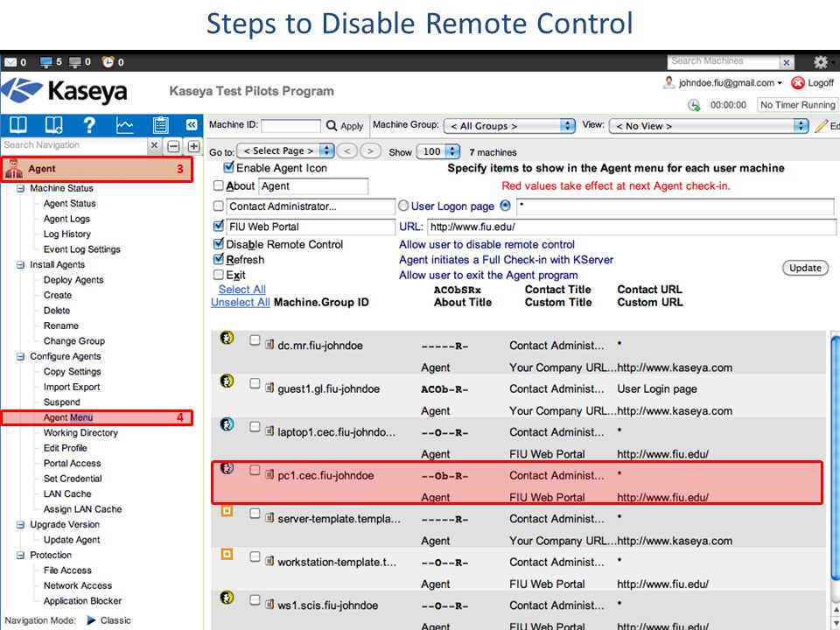This screenshot has height=630, width=840.
Task: Clear Search Navigation with the X icon
Action: [x=154, y=145]
